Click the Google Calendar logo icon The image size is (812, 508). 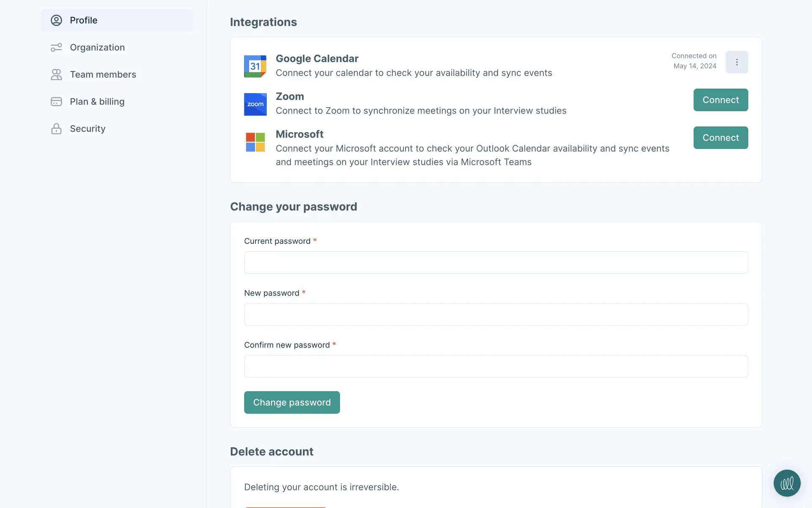click(x=255, y=66)
